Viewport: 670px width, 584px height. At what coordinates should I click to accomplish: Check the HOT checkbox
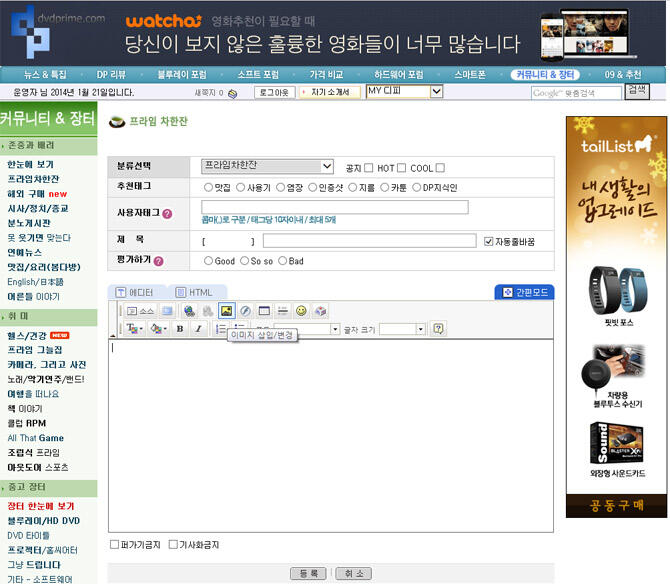point(401,168)
